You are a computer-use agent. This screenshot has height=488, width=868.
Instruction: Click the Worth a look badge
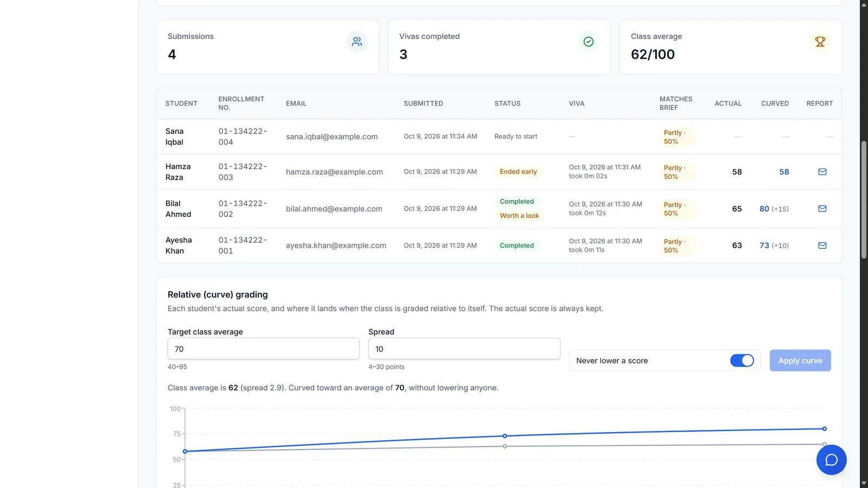[x=519, y=216]
